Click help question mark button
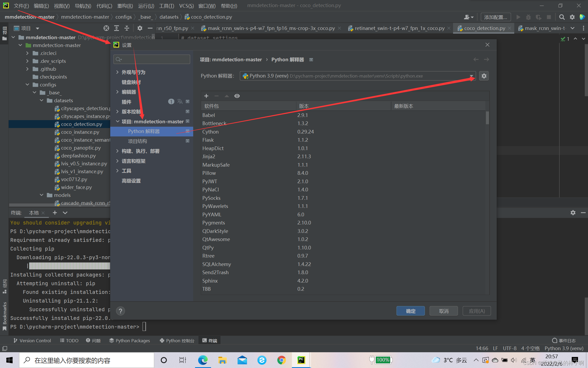Viewport: 588px width, 368px height. 120,311
